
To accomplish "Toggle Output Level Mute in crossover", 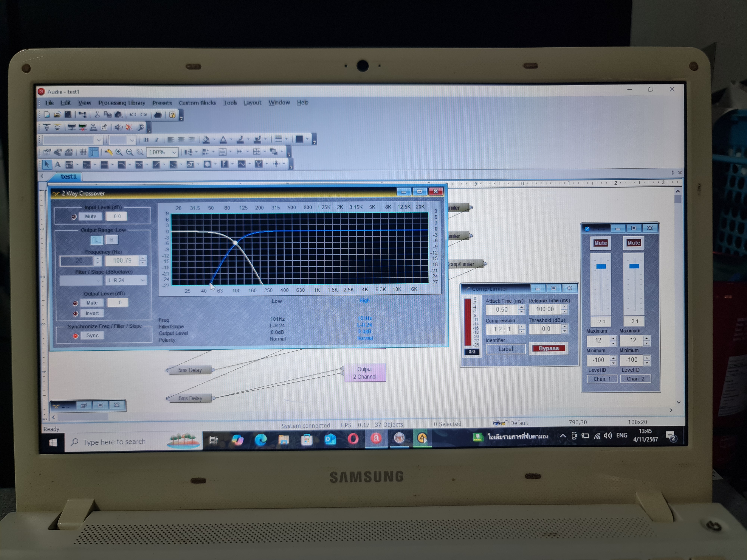I will click(x=92, y=303).
